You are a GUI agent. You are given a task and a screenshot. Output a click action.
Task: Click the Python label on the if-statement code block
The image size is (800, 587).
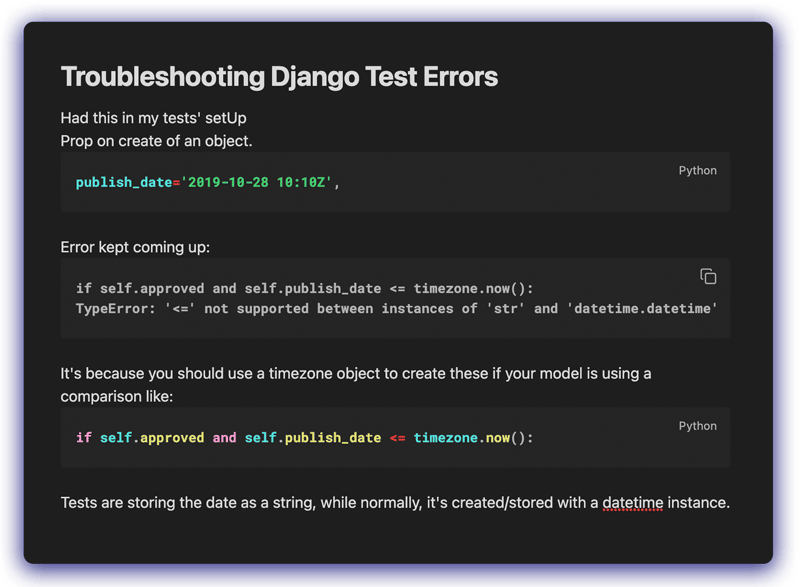tap(697, 426)
